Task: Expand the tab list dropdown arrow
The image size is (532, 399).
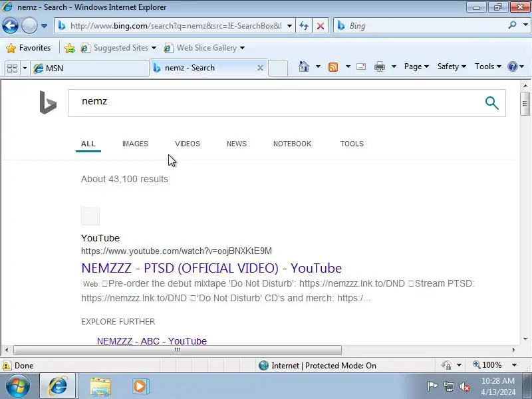Action: 25,68
